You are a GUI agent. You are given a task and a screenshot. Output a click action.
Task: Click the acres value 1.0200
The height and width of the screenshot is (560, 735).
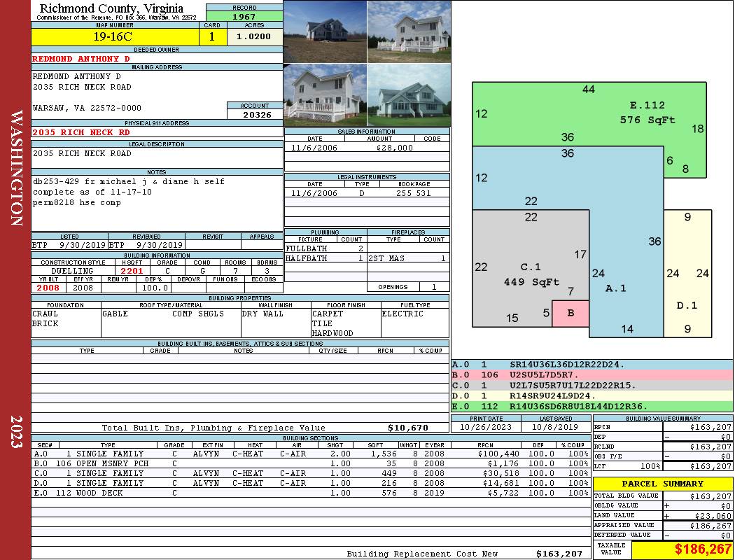click(255, 36)
